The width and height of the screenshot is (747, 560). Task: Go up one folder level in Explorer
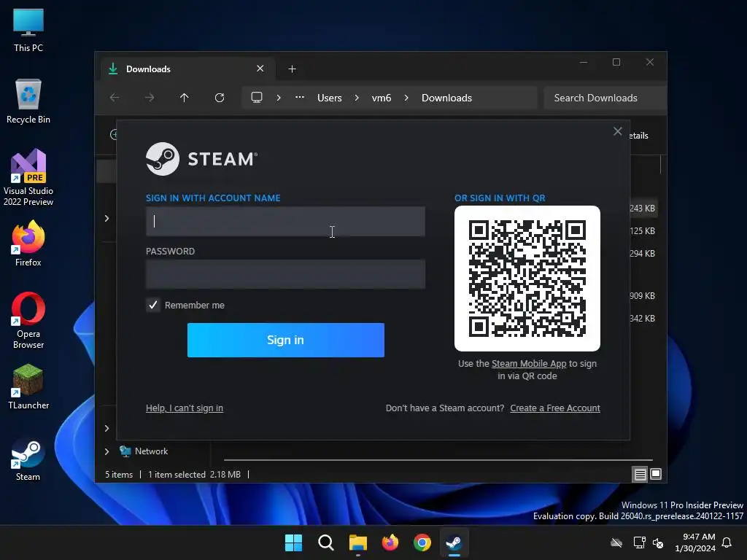click(185, 98)
